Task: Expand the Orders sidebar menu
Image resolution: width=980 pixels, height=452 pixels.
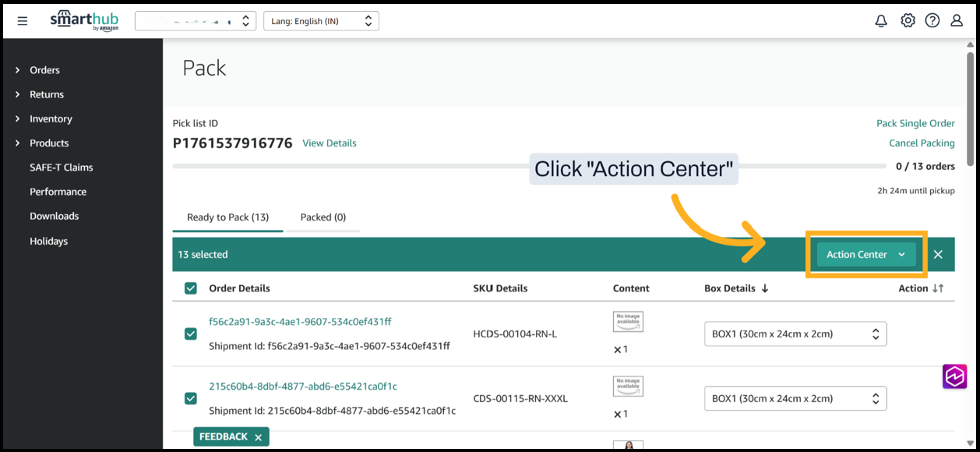Action: pos(44,70)
